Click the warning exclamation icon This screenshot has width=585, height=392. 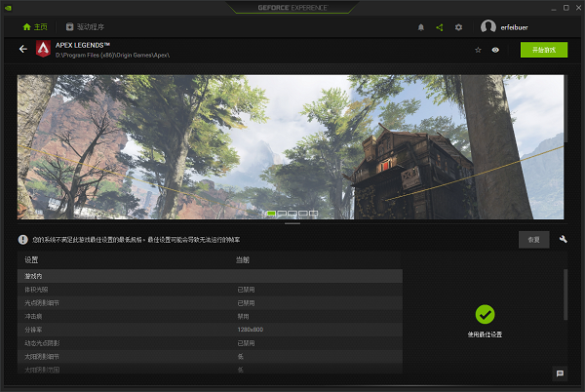[23, 240]
